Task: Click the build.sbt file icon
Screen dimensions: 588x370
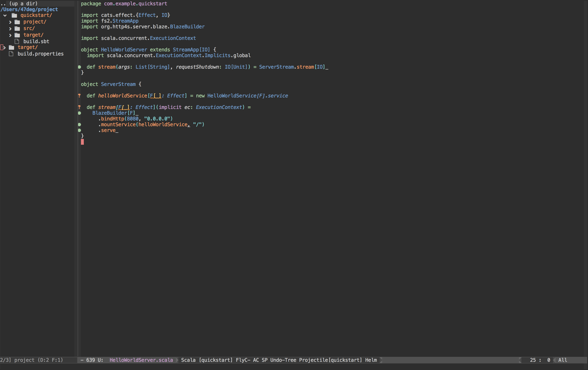Action: pyautogui.click(x=17, y=41)
